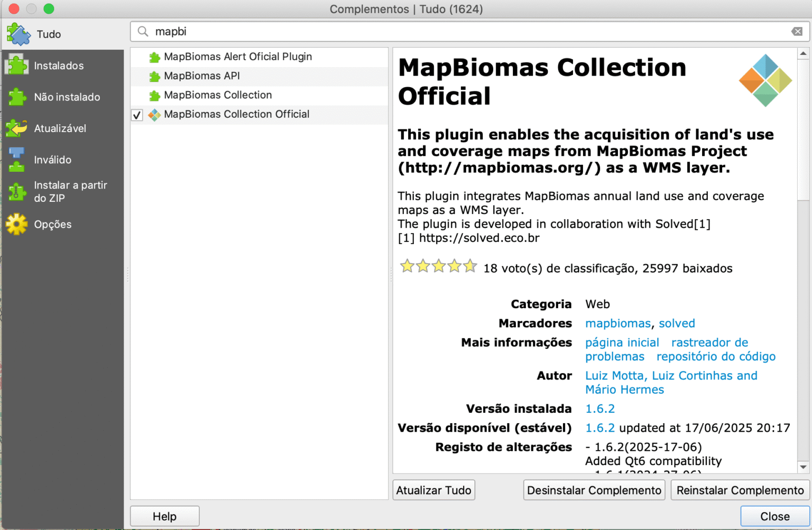Click the description scrollbar down arrow

[802, 468]
